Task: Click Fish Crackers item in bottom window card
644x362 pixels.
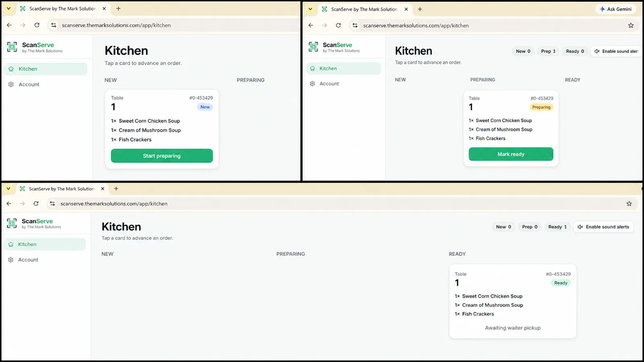Action: click(478, 314)
